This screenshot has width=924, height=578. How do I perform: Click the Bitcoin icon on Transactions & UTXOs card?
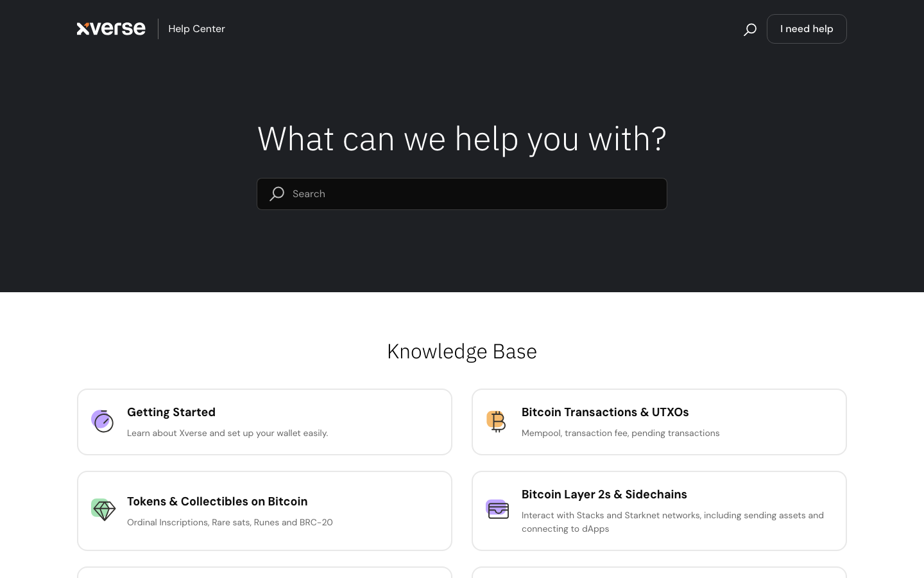coord(497,421)
